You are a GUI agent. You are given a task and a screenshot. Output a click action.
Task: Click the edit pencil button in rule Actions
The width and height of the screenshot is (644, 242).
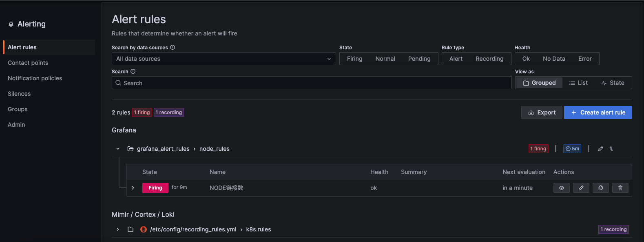(x=581, y=188)
